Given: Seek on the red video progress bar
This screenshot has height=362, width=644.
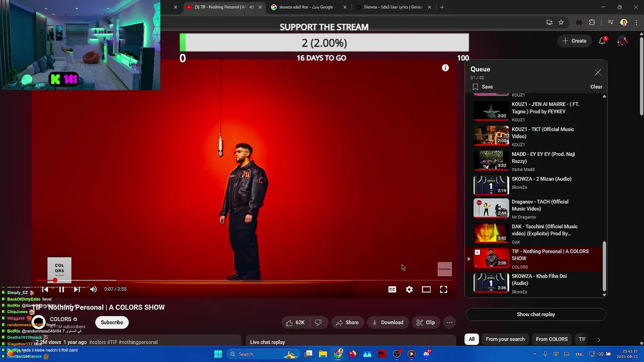Looking at the screenshot, I should click(244, 280).
